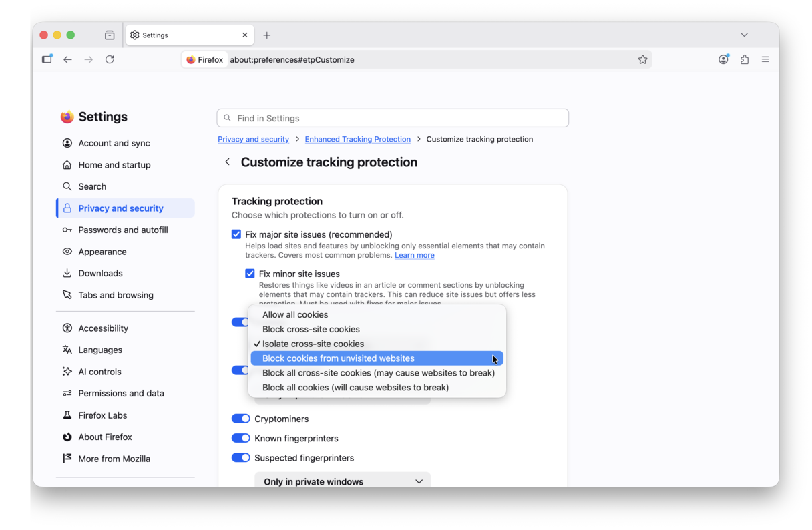Click the Privacy and security breadcrumb link

(253, 139)
